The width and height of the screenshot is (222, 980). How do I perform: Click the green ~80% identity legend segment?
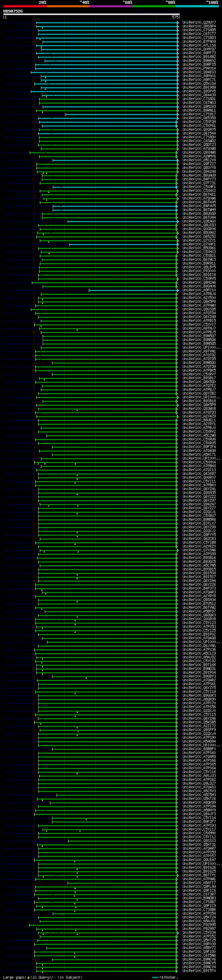point(154,6)
